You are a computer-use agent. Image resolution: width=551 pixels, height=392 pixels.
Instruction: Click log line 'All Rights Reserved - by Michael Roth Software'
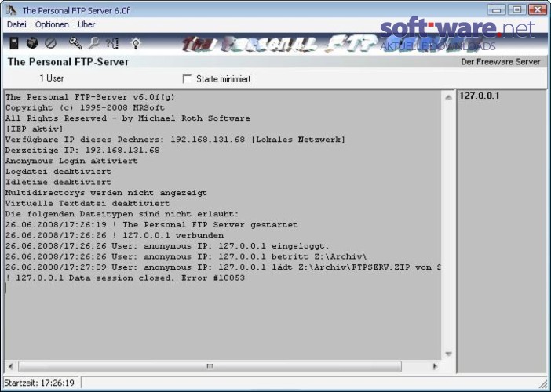(128, 118)
